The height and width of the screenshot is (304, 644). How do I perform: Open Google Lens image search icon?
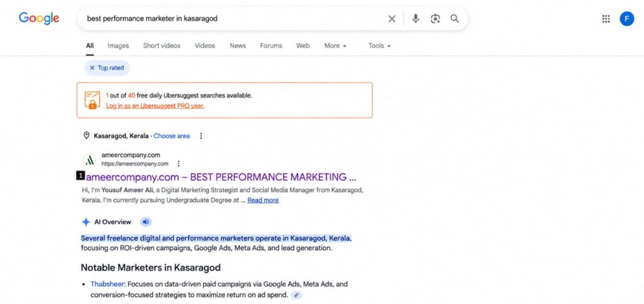435,18
